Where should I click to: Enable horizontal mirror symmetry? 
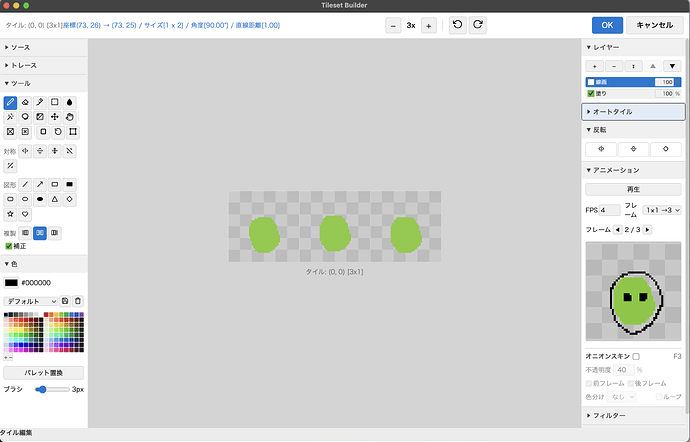25,151
